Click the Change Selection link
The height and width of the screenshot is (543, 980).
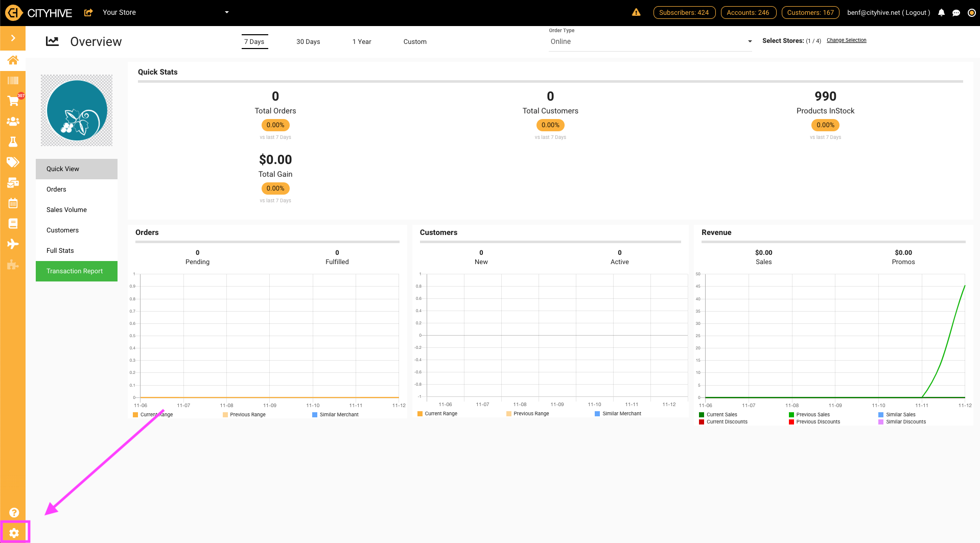coord(846,40)
